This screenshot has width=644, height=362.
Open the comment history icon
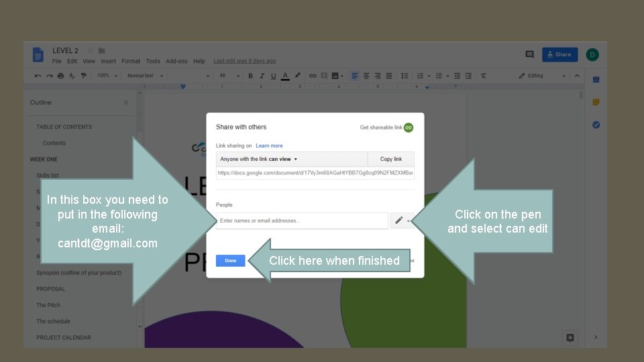click(529, 54)
